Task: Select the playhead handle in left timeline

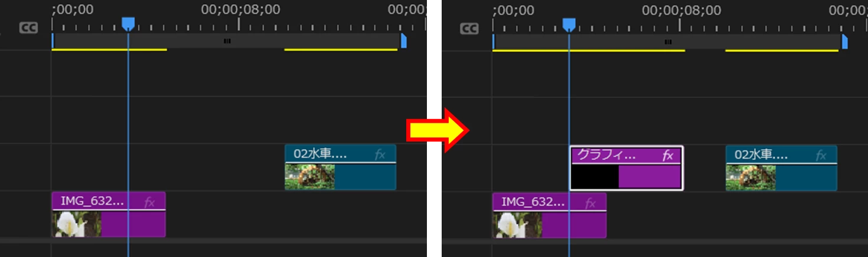Action: (x=128, y=24)
